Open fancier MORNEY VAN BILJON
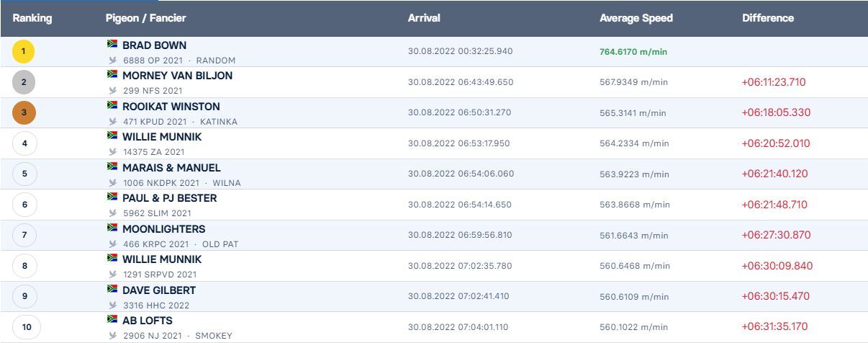 (177, 76)
